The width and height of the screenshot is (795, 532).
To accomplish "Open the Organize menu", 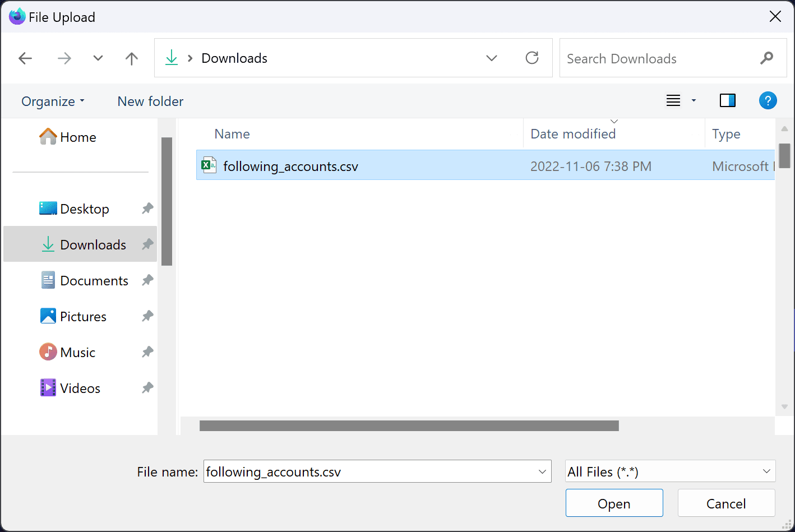I will [x=53, y=101].
